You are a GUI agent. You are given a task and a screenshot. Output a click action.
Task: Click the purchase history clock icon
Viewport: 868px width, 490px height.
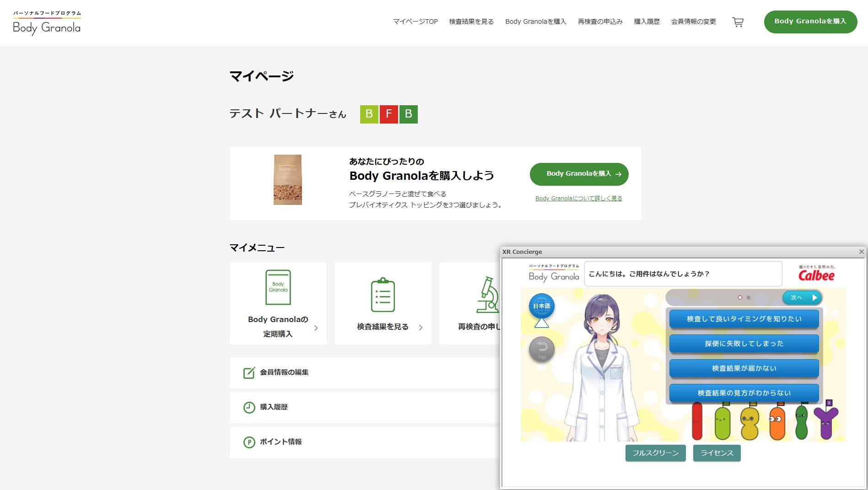click(x=249, y=407)
